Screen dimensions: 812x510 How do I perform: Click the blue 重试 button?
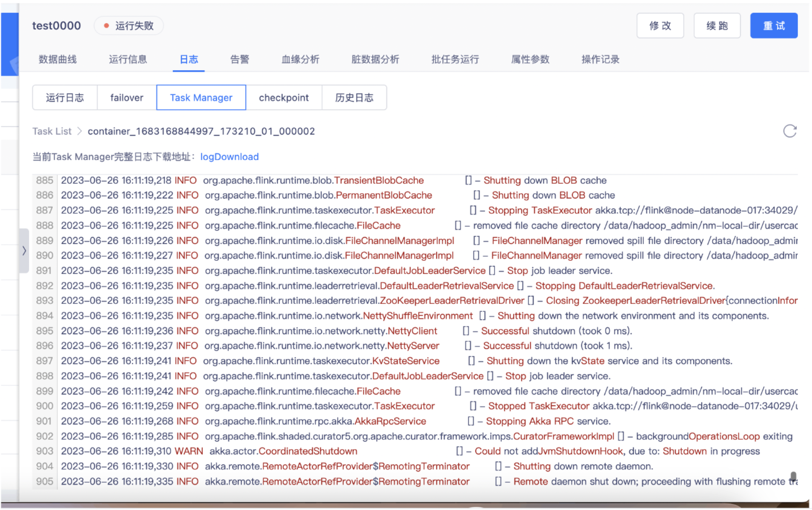pyautogui.click(x=773, y=26)
